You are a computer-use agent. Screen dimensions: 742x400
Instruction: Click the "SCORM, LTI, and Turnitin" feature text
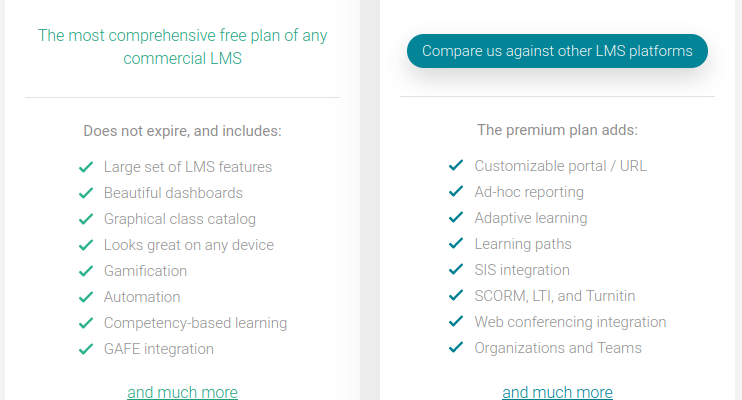pos(555,296)
